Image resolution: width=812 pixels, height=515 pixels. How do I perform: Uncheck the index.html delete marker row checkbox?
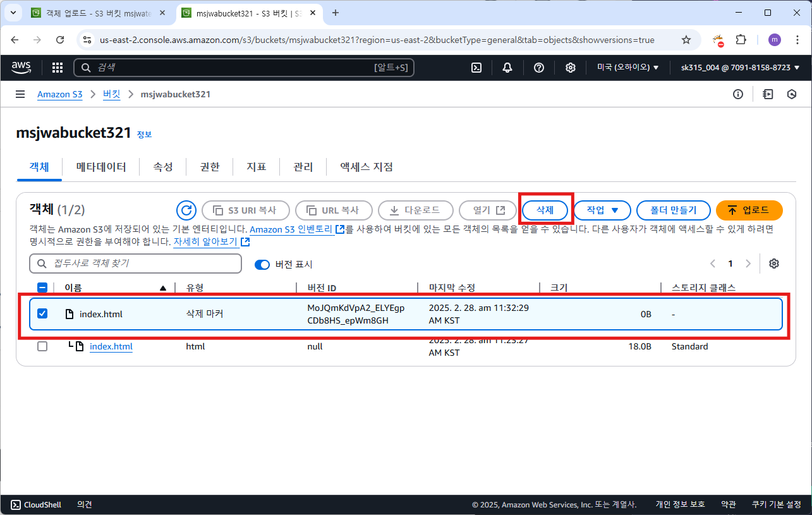42,313
